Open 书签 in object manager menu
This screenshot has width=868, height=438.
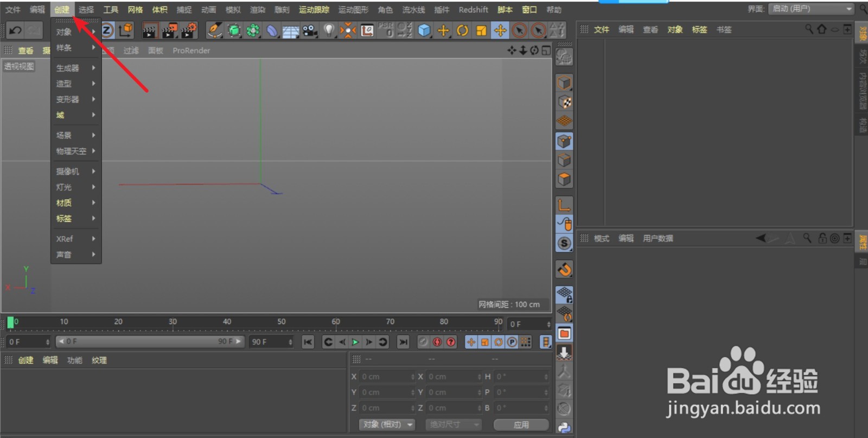pyautogui.click(x=724, y=29)
